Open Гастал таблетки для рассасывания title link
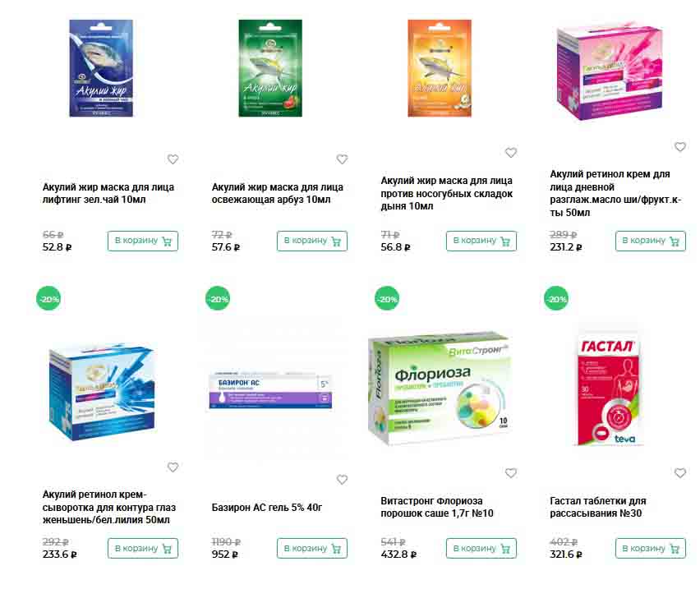 point(598,507)
